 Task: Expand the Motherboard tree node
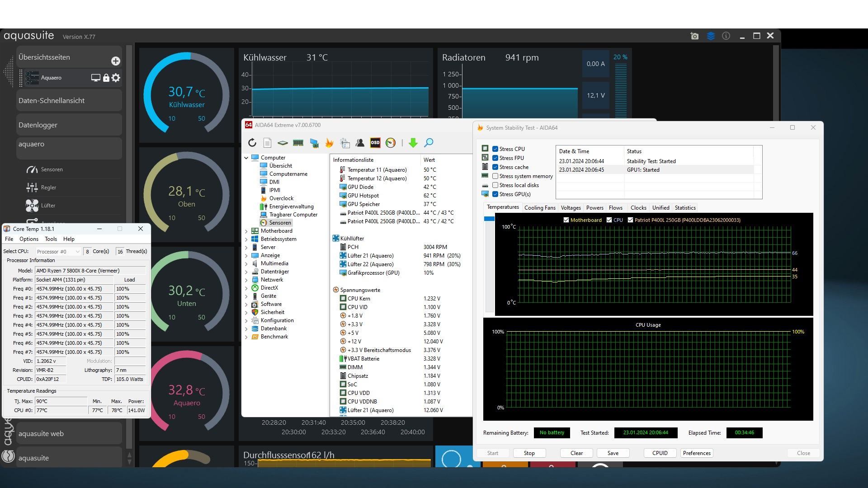246,231
